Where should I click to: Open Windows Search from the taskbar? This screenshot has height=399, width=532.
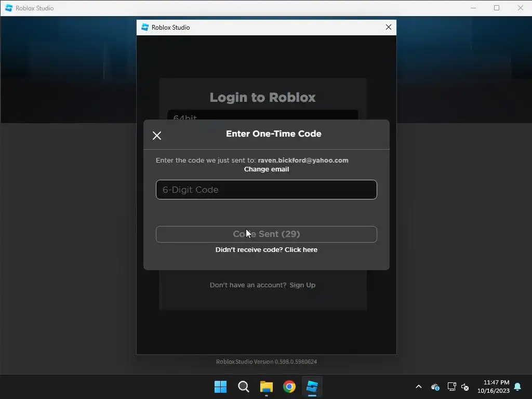(x=243, y=387)
